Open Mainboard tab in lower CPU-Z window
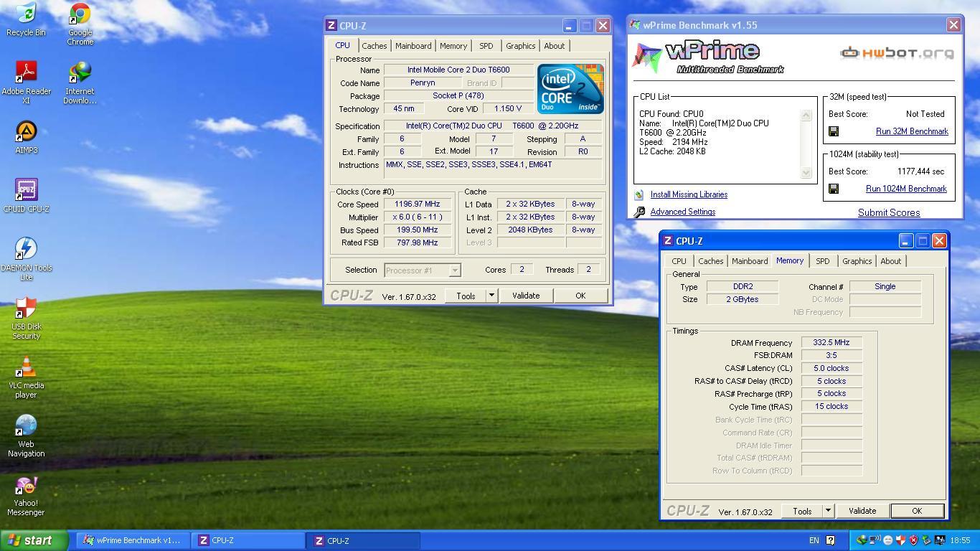The height and width of the screenshot is (551, 980). click(x=750, y=261)
